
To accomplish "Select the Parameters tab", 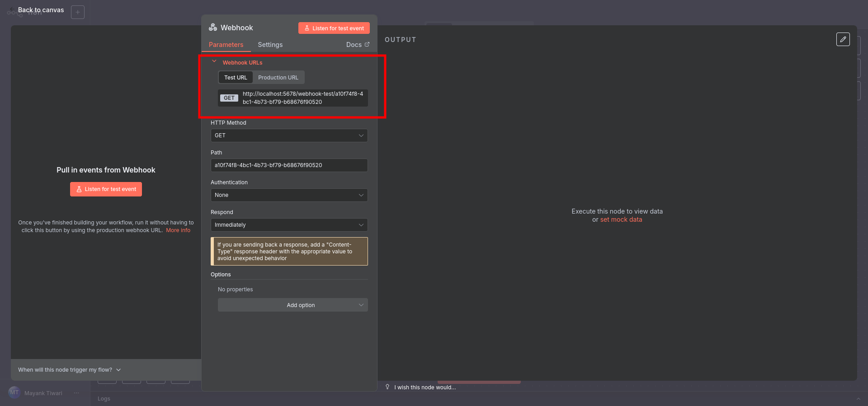I will [226, 45].
